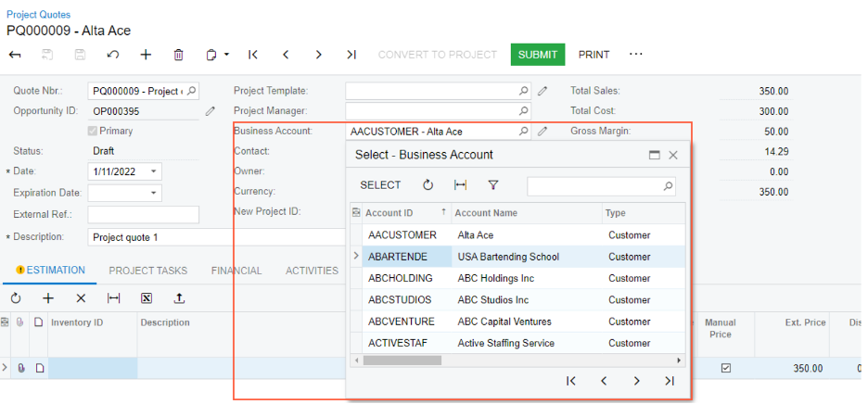Open Project Template lookup magnifier

pyautogui.click(x=523, y=92)
